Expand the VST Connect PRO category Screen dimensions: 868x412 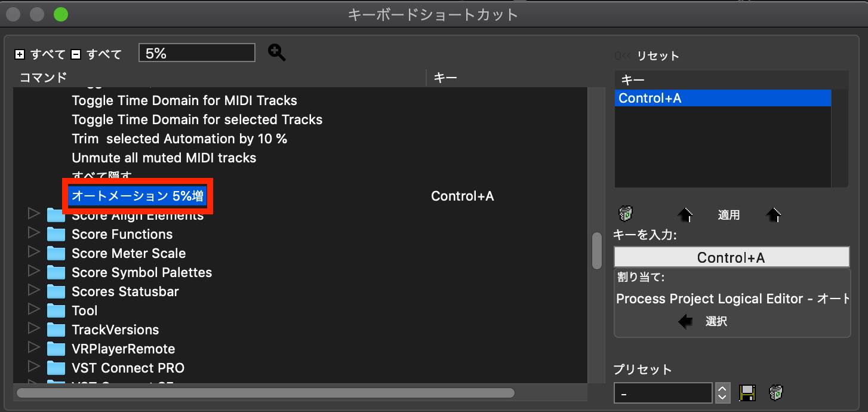click(x=33, y=367)
